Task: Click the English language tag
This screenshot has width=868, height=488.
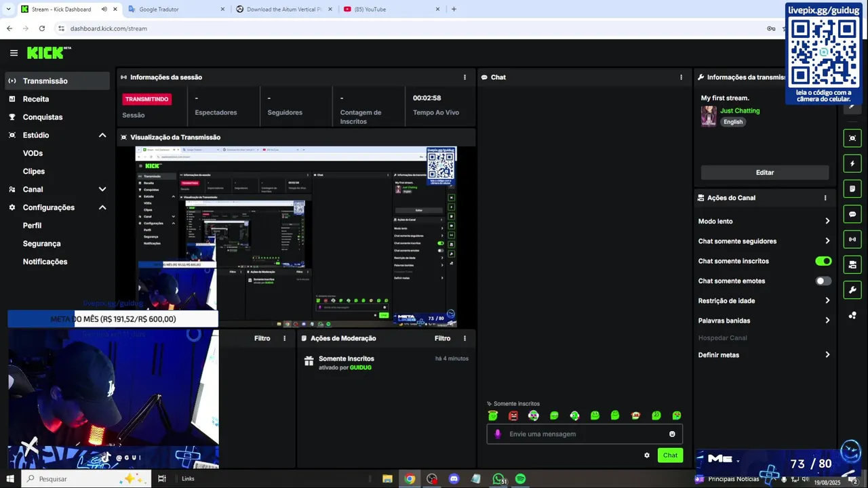Action: [x=733, y=122]
